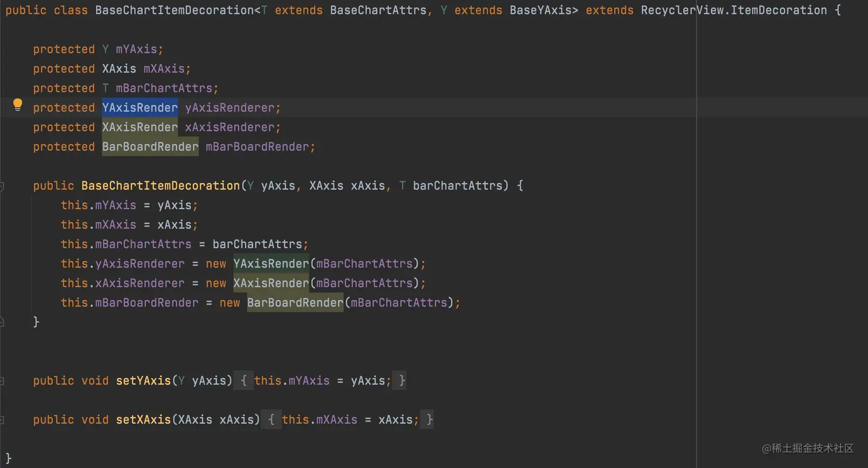Click the BaseChartItemDecoration constructor name
This screenshot has width=868, height=468.
coord(161,185)
